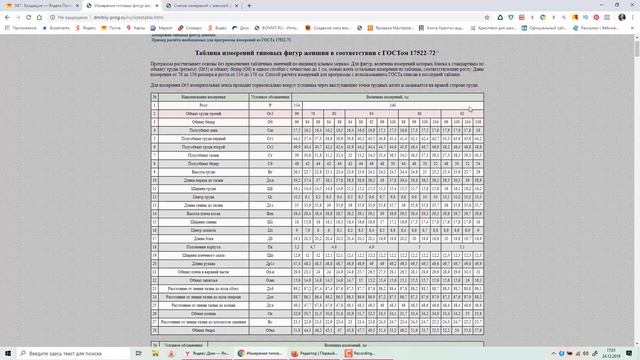
Task: Click the Условное обозначение column header
Action: click(270, 97)
